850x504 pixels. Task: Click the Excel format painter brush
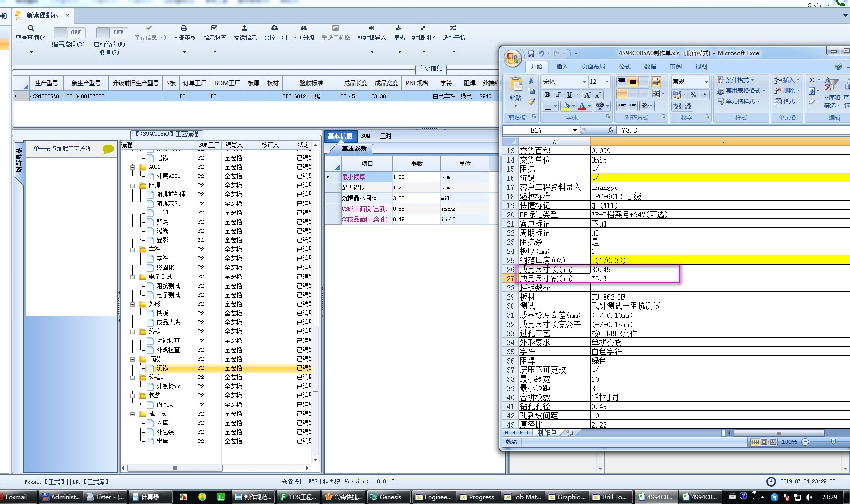click(531, 101)
